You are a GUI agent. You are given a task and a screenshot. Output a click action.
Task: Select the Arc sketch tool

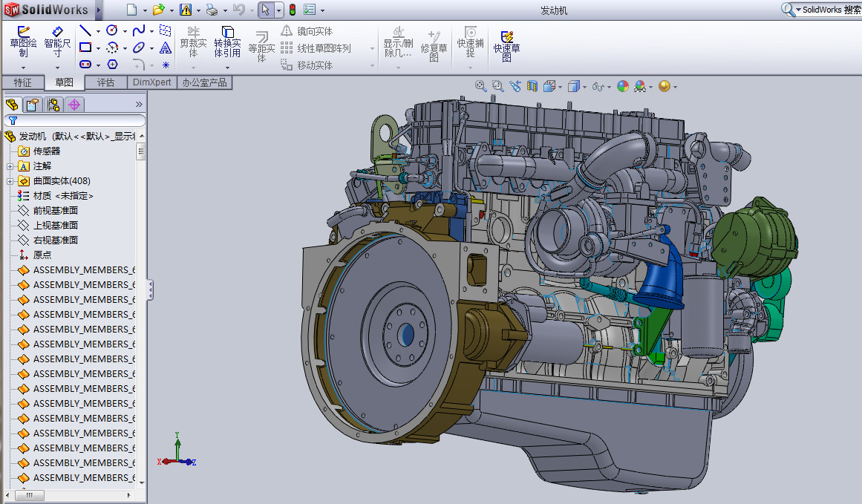click(112, 48)
